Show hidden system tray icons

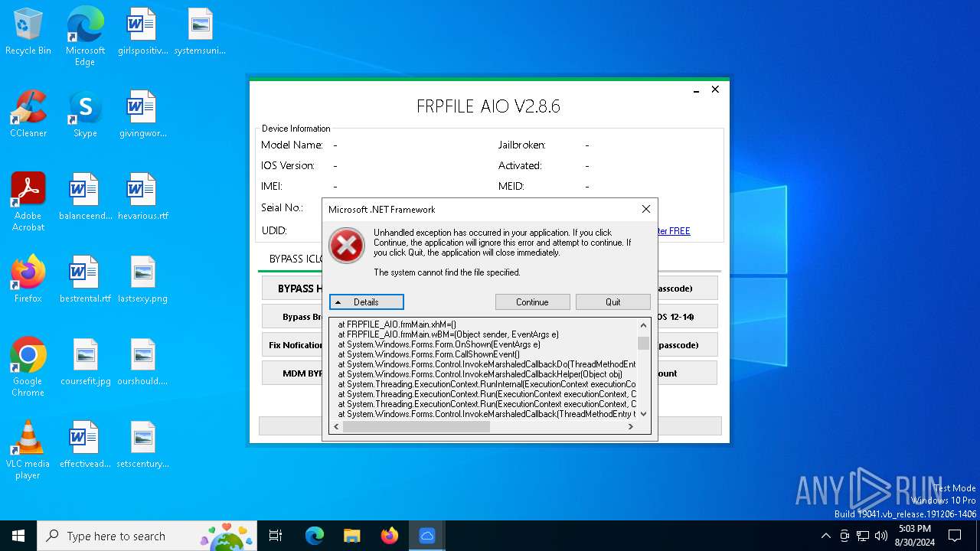pos(825,536)
